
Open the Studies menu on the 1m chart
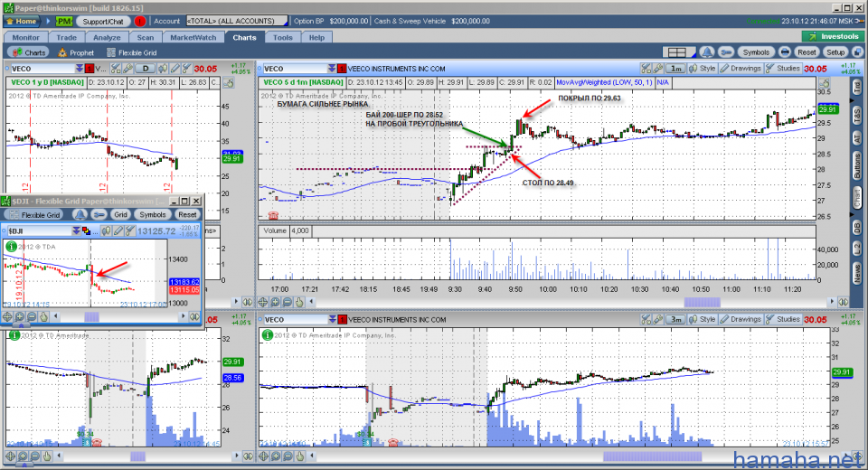782,69
